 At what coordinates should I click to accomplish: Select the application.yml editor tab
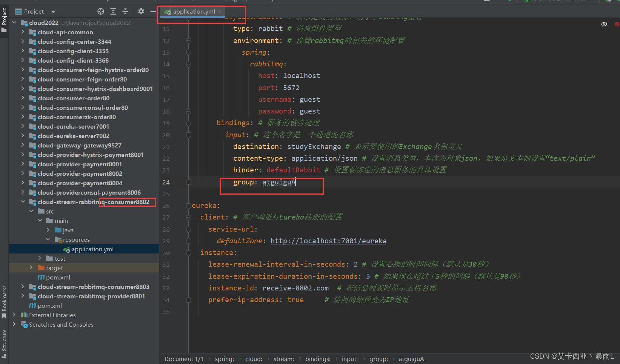pyautogui.click(x=193, y=12)
